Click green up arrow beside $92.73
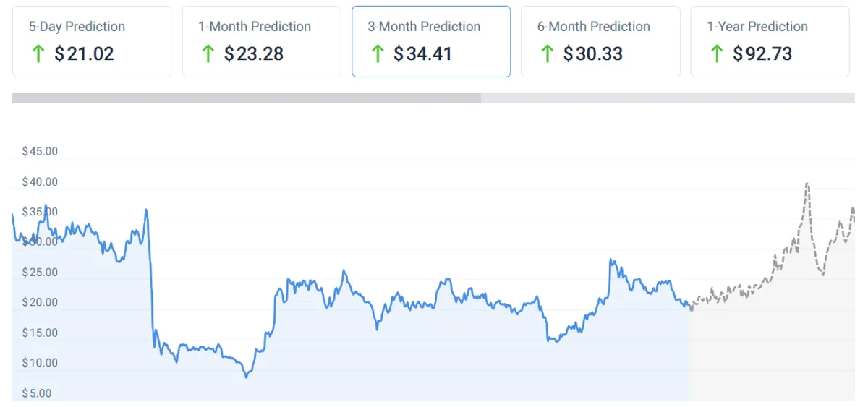The image size is (868, 407). (717, 53)
